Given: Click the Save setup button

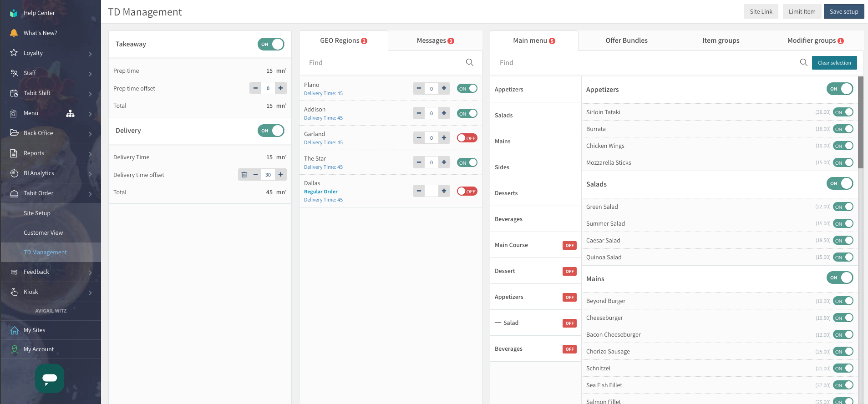Looking at the screenshot, I should click(843, 12).
